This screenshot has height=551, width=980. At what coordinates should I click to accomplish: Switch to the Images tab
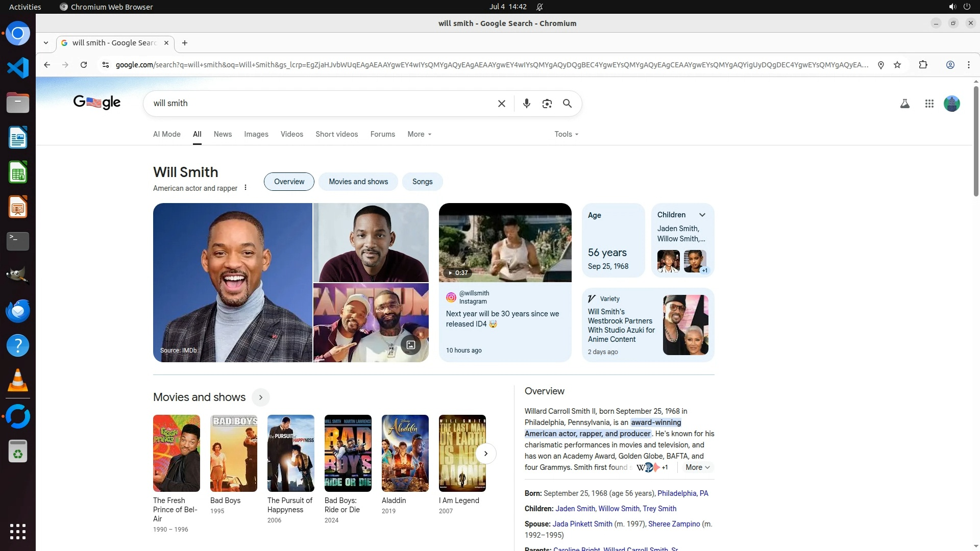click(x=256, y=134)
